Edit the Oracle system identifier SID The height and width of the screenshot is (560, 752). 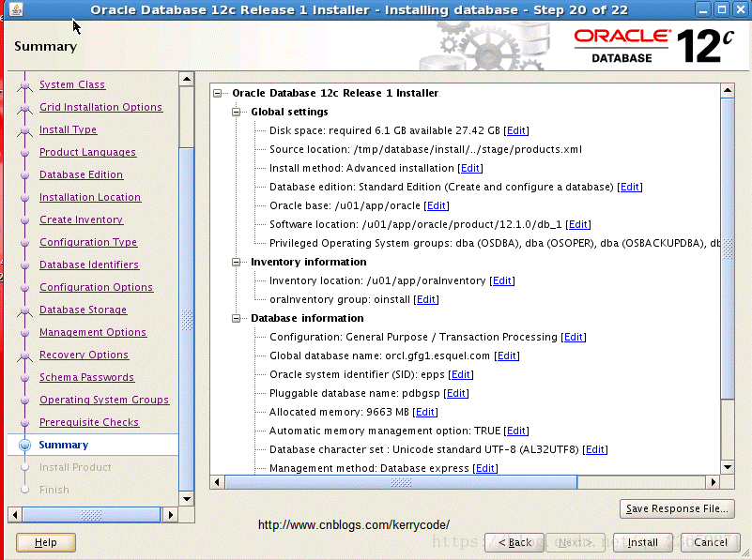(x=461, y=374)
